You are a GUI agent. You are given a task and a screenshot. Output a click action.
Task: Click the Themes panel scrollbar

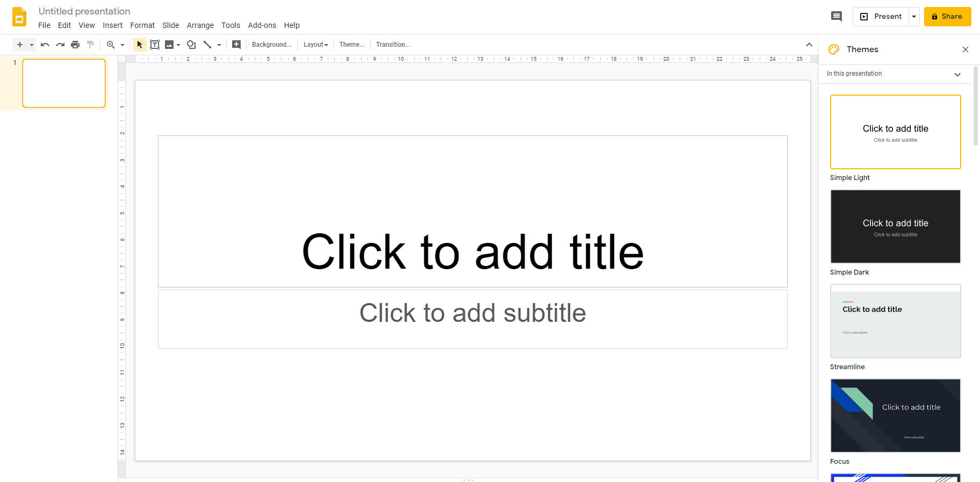[x=976, y=106]
